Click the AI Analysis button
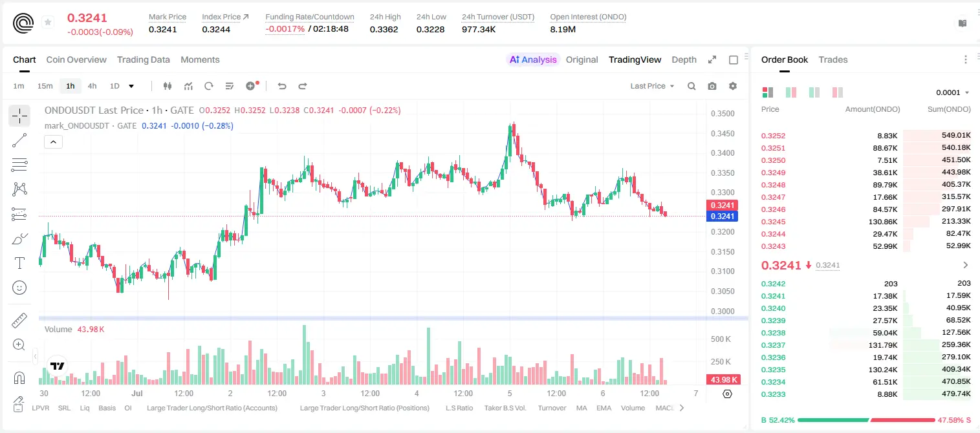Viewport: 980px width, 433px height. pyautogui.click(x=533, y=59)
